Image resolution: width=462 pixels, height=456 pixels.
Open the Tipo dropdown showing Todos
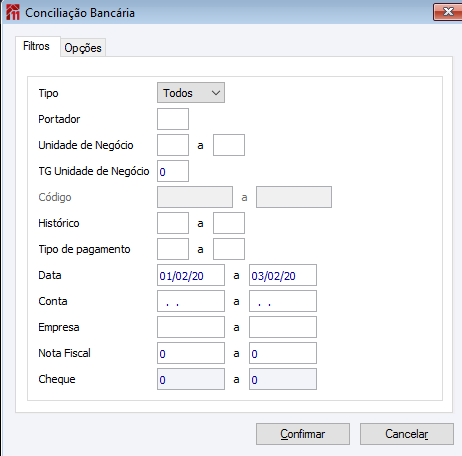click(x=191, y=93)
